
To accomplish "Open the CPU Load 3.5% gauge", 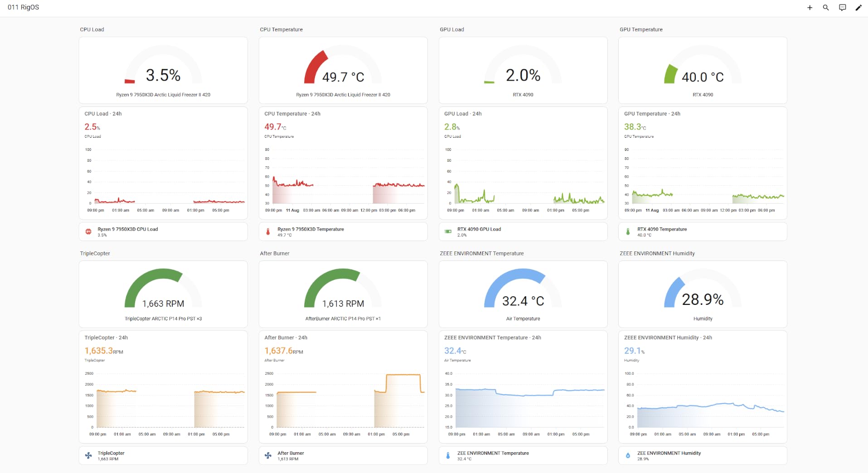I will pos(163,70).
